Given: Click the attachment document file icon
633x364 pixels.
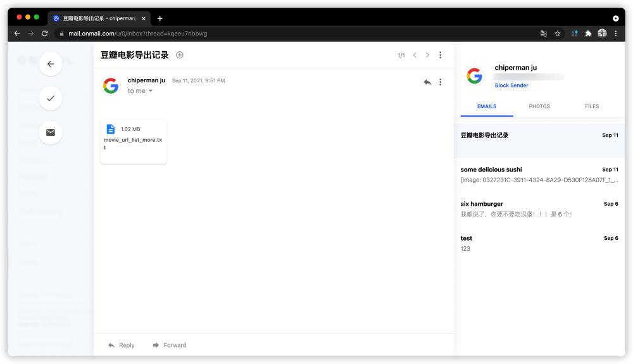Looking at the screenshot, I should [111, 129].
